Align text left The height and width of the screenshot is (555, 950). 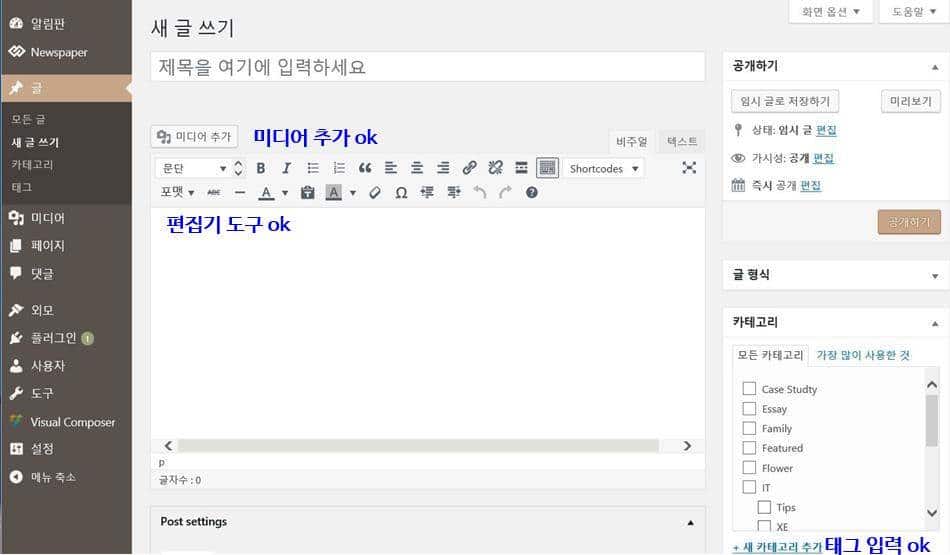(391, 168)
